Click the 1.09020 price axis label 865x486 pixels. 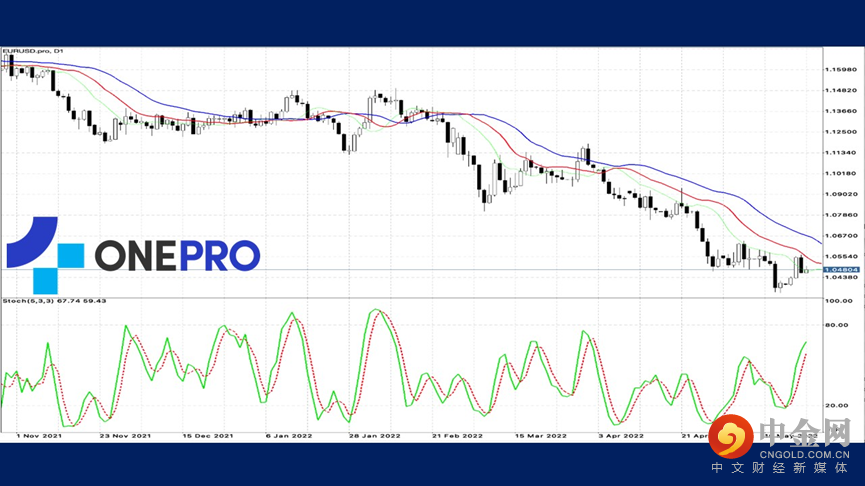841,194
